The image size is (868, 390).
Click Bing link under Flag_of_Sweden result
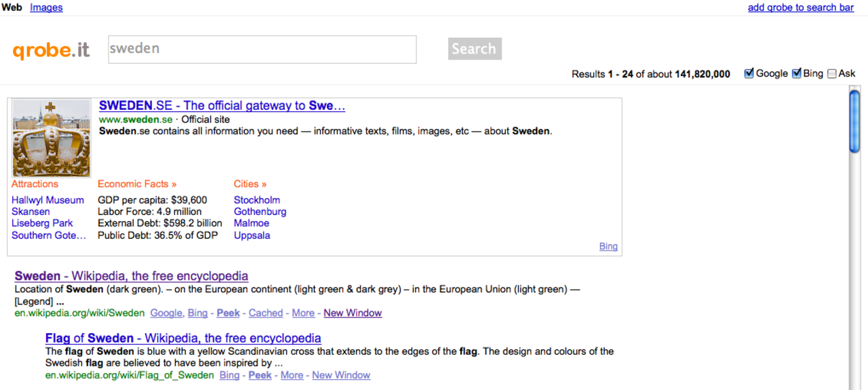click(230, 375)
